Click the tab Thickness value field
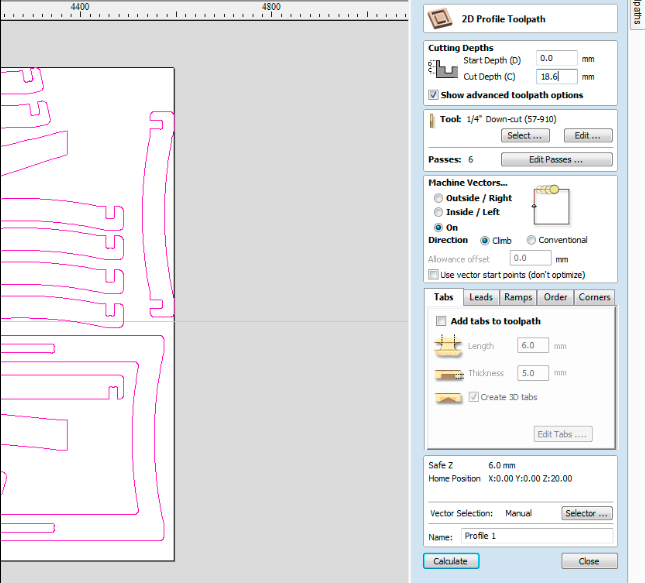The width and height of the screenshot is (645, 583). [x=533, y=373]
